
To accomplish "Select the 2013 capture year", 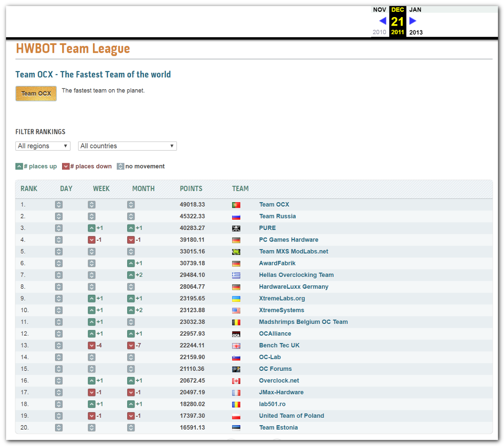I will tap(416, 32).
